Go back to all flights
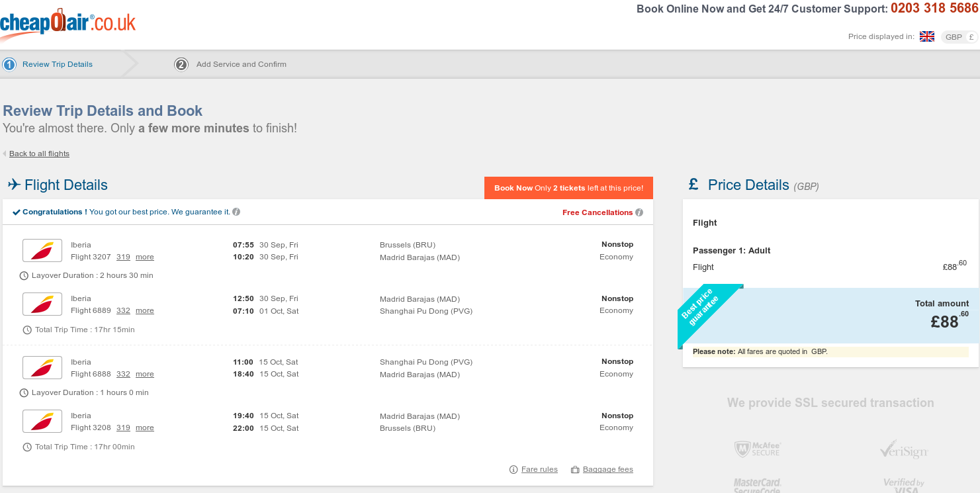 (x=39, y=154)
